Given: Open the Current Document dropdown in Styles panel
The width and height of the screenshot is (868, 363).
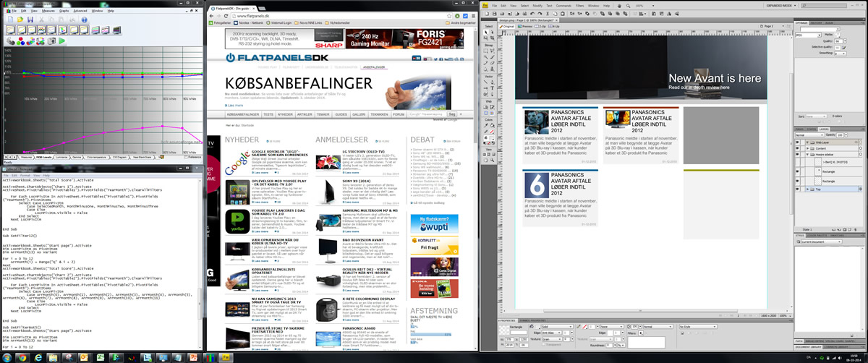Looking at the screenshot, I should click(822, 242).
